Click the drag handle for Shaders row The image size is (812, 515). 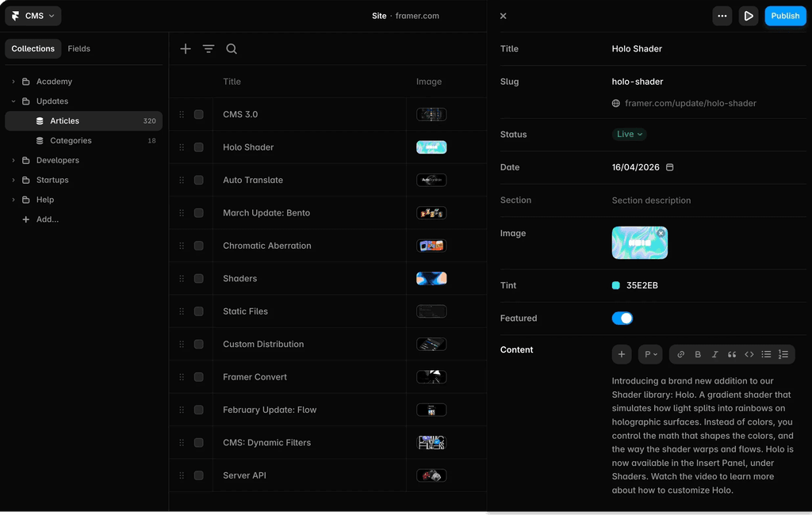pos(182,278)
